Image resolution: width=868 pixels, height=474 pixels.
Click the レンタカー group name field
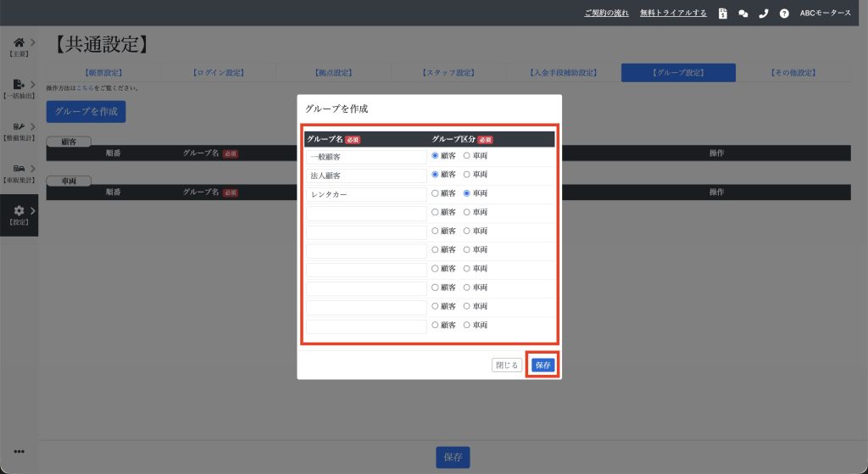[366, 195]
